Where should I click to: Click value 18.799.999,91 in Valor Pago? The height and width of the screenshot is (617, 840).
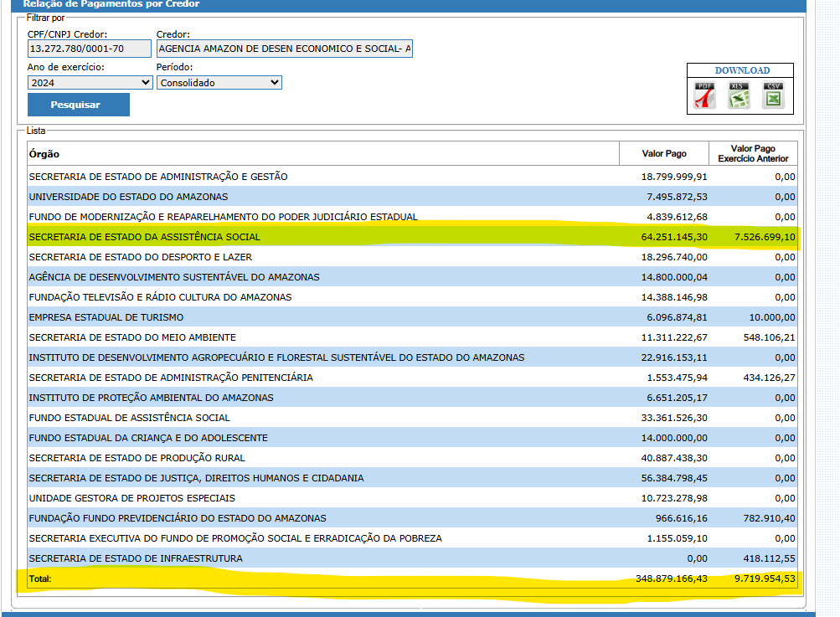coord(674,177)
